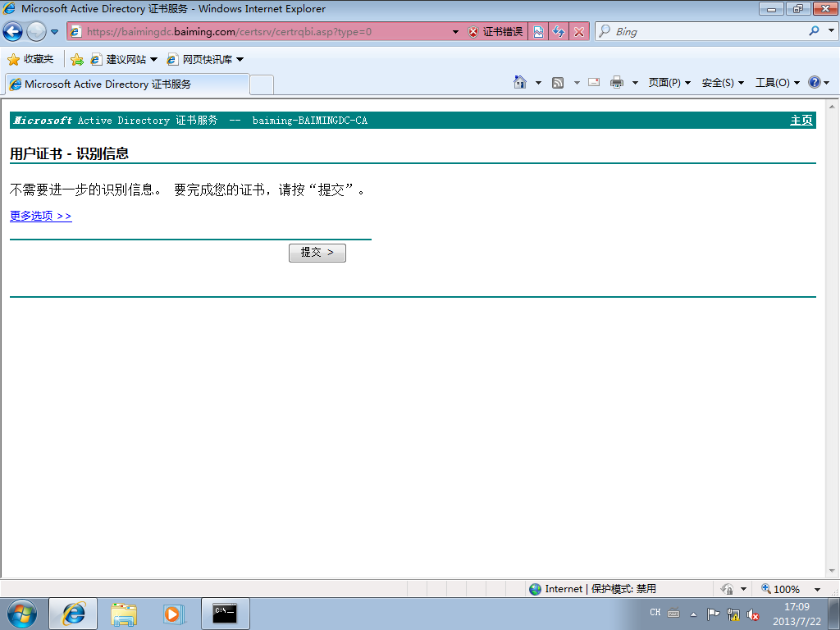Click the search magnifier button
The width and height of the screenshot is (840, 630).
point(814,31)
